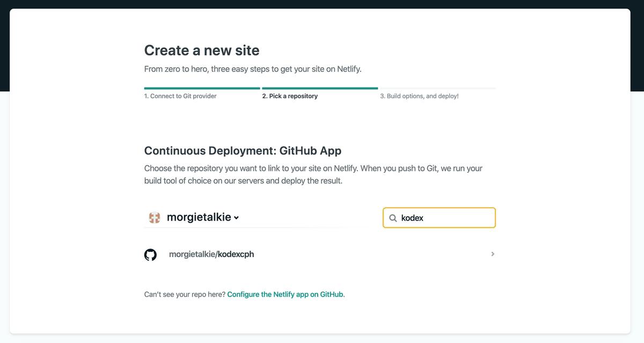Screen dimensions: 644x343
Task: Click the Can't see your repo here? text
Action: [185, 294]
